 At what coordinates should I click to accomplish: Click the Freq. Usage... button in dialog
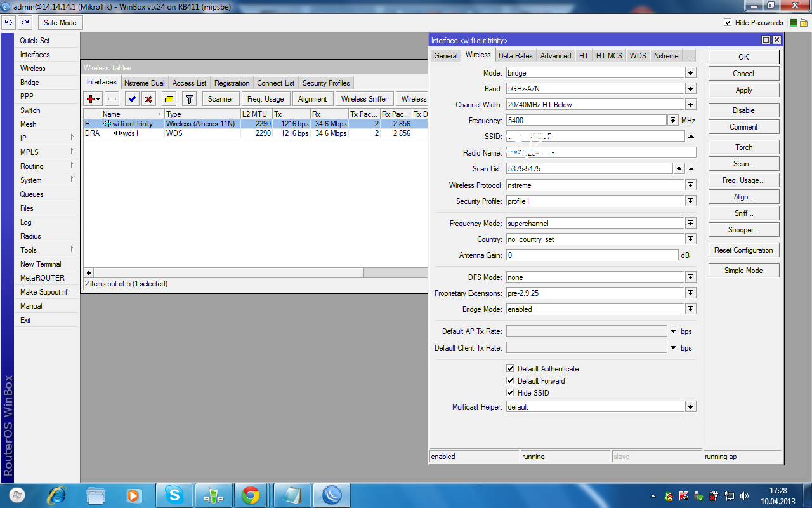(743, 180)
